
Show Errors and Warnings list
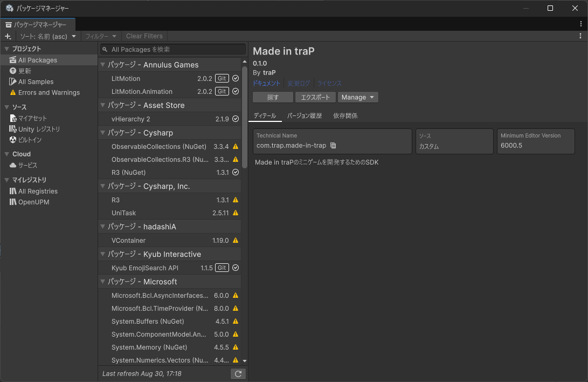pyautogui.click(x=49, y=93)
